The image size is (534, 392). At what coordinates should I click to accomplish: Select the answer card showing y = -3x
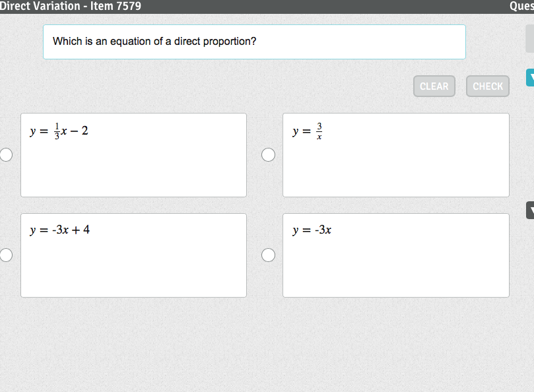pyautogui.click(x=396, y=255)
